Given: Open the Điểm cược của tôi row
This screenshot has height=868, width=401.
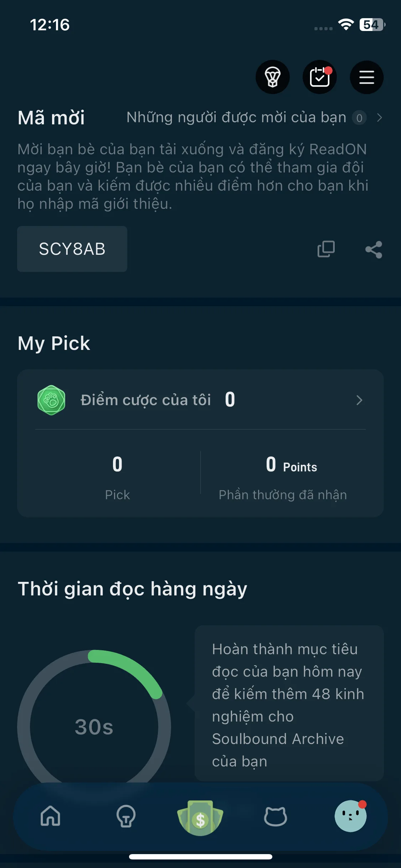Looking at the screenshot, I should (200, 400).
